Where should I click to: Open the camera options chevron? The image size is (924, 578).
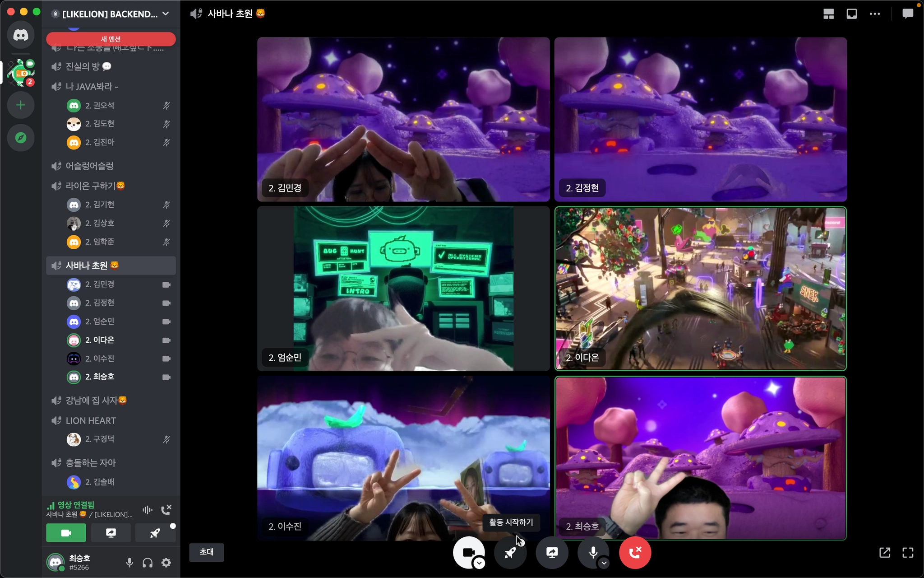479,563
